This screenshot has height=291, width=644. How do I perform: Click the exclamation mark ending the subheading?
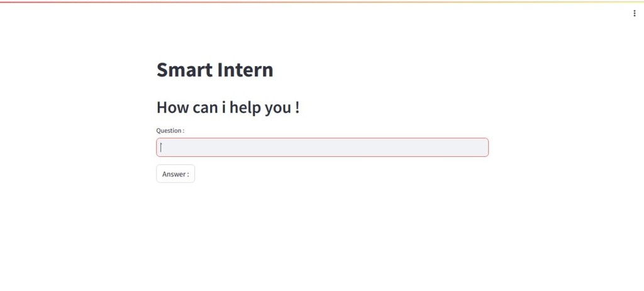pos(297,108)
